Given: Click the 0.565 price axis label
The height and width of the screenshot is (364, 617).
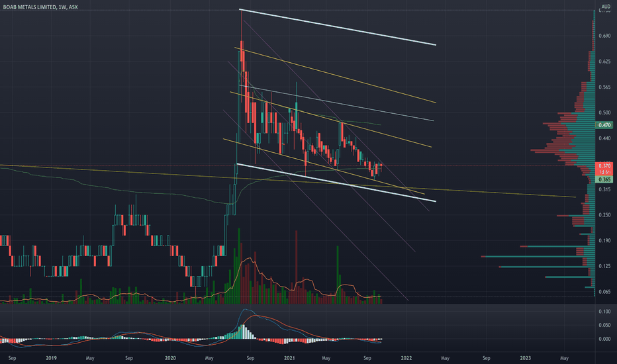Looking at the screenshot, I should point(605,87).
